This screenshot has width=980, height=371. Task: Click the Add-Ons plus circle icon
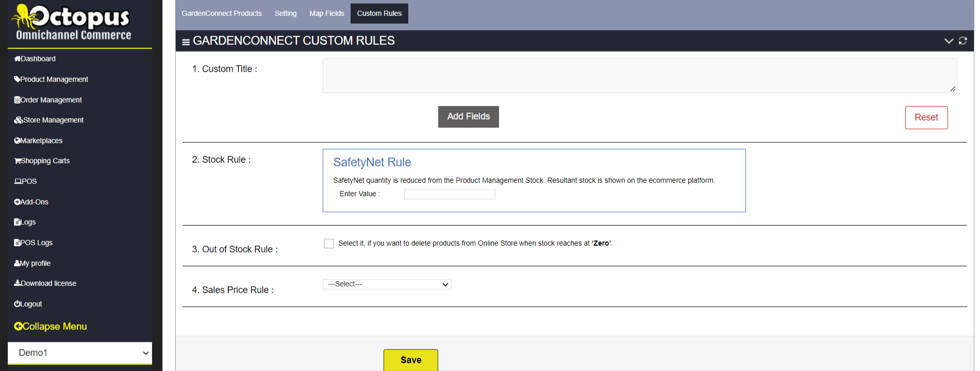pos(18,202)
